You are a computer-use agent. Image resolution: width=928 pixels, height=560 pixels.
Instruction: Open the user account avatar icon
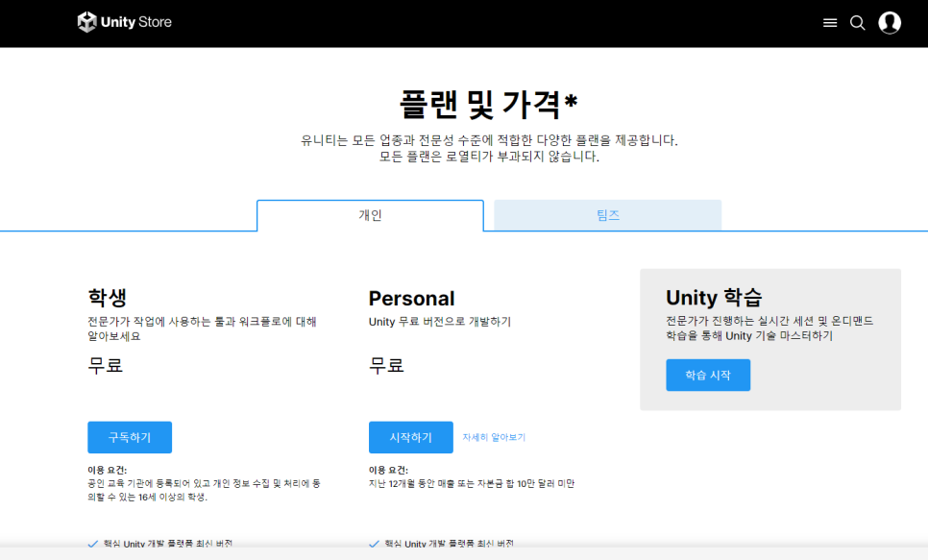click(890, 22)
